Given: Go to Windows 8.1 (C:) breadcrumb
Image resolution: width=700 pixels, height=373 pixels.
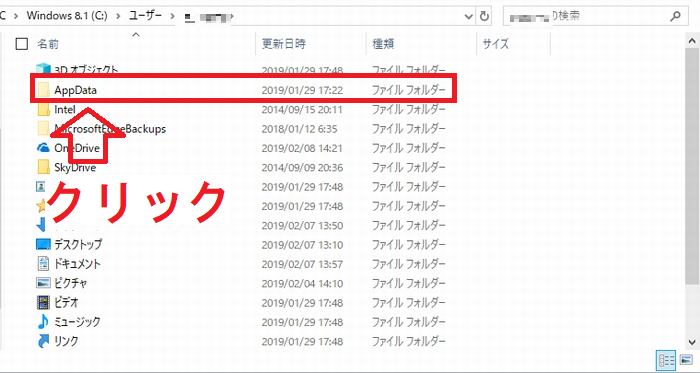Looking at the screenshot, I should (67, 16).
